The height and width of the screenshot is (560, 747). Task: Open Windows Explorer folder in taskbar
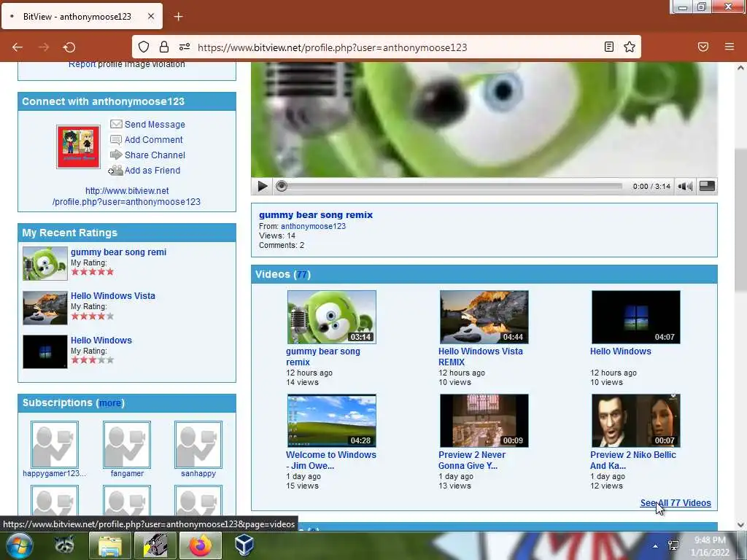pos(110,545)
